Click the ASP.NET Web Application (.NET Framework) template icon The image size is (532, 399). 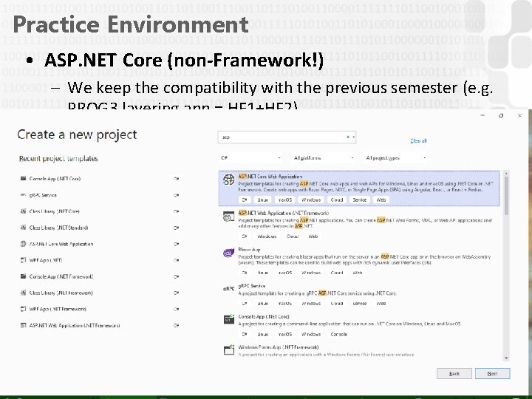[229, 216]
